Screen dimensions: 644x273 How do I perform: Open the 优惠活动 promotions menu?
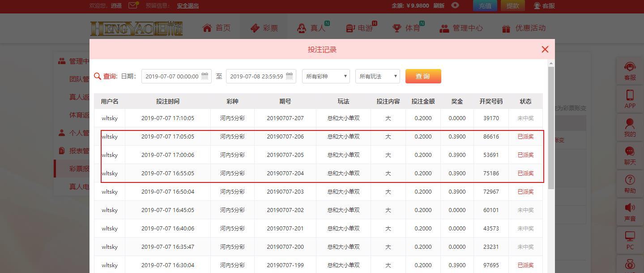524,28
